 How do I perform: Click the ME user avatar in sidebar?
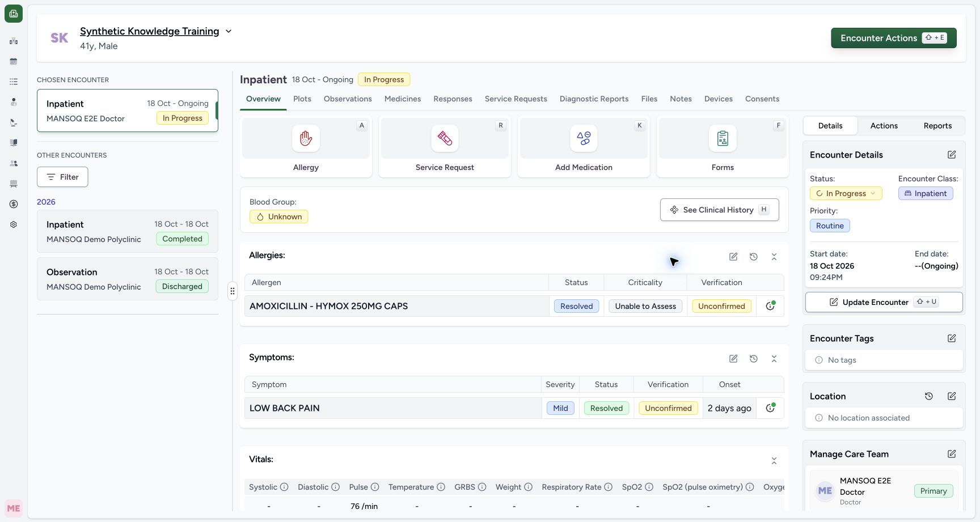coord(14,508)
